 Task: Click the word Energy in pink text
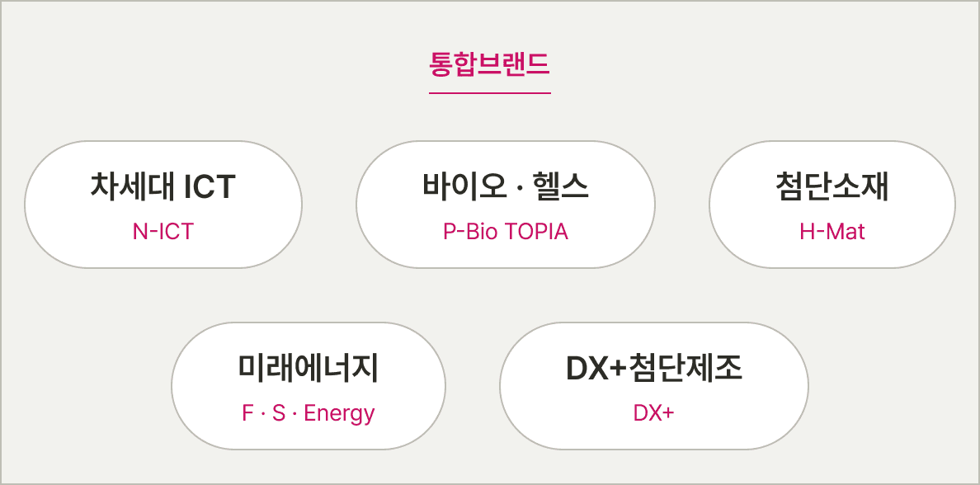click(339, 414)
